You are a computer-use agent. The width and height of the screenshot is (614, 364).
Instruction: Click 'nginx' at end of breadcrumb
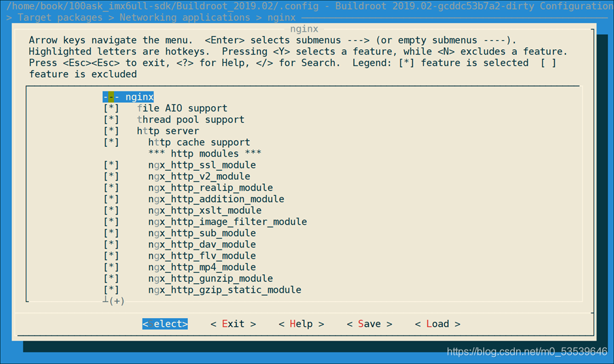[282, 17]
